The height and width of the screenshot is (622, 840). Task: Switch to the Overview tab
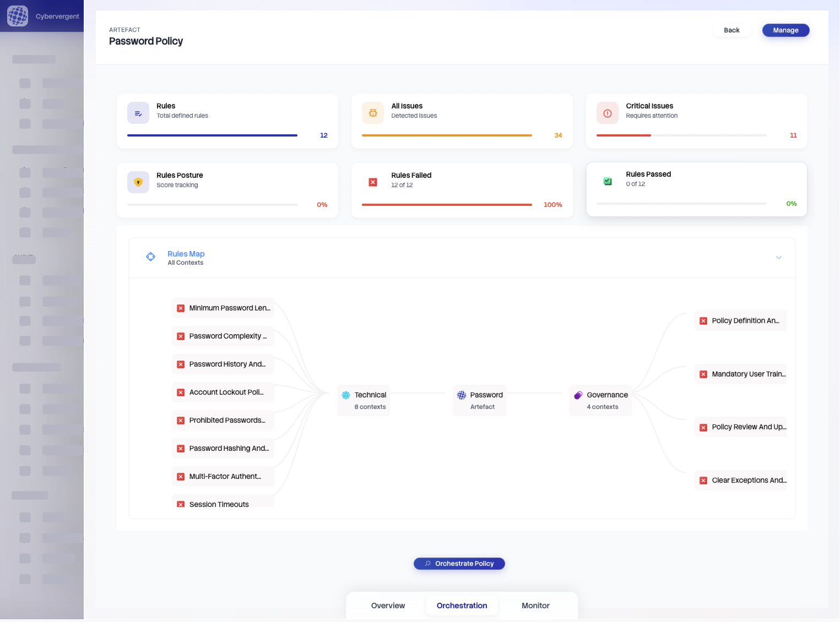coord(388,605)
